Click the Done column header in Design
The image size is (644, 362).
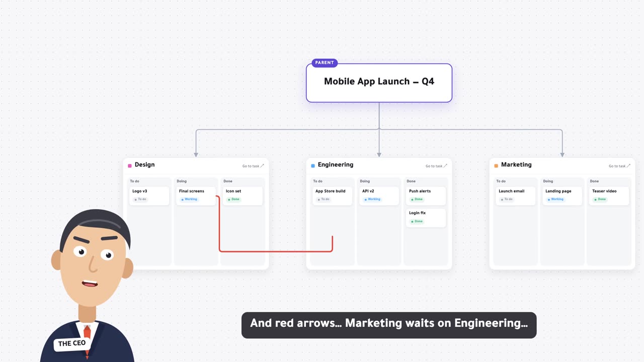click(x=228, y=182)
